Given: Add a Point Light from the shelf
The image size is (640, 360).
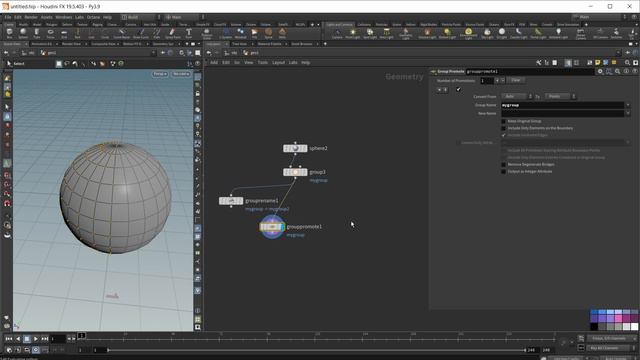Looking at the screenshot, I should tap(353, 33).
